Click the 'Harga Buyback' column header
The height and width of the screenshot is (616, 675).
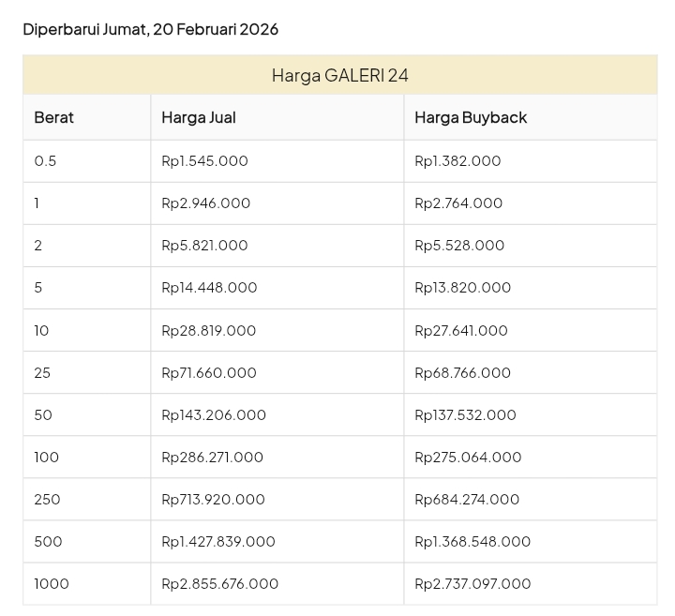pos(471,117)
